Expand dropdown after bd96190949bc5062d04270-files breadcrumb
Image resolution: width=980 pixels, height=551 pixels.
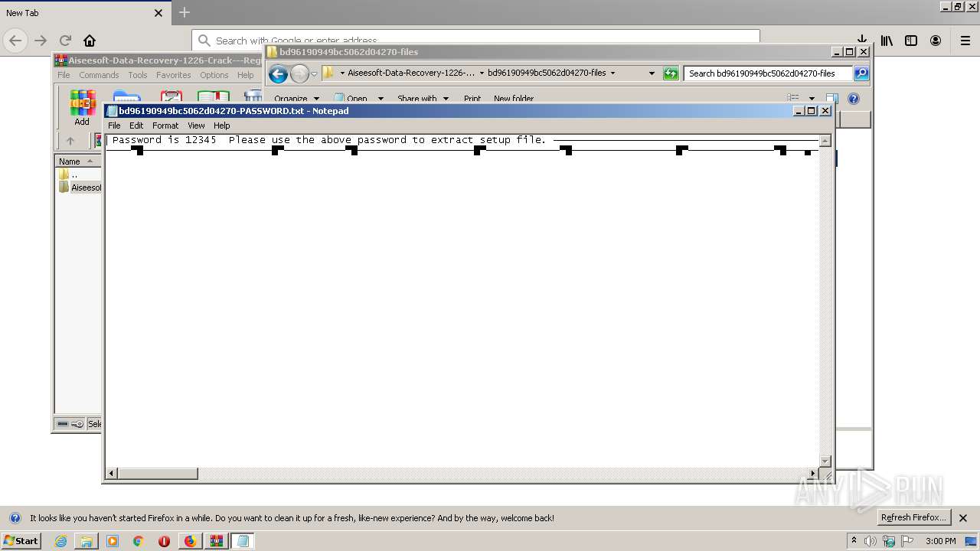(612, 73)
